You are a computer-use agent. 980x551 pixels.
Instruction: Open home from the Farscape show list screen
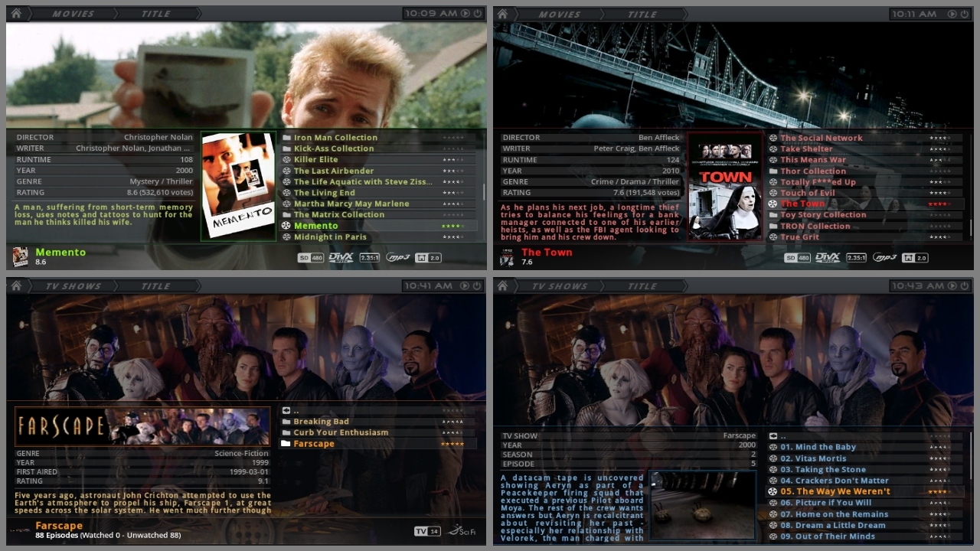tap(16, 285)
